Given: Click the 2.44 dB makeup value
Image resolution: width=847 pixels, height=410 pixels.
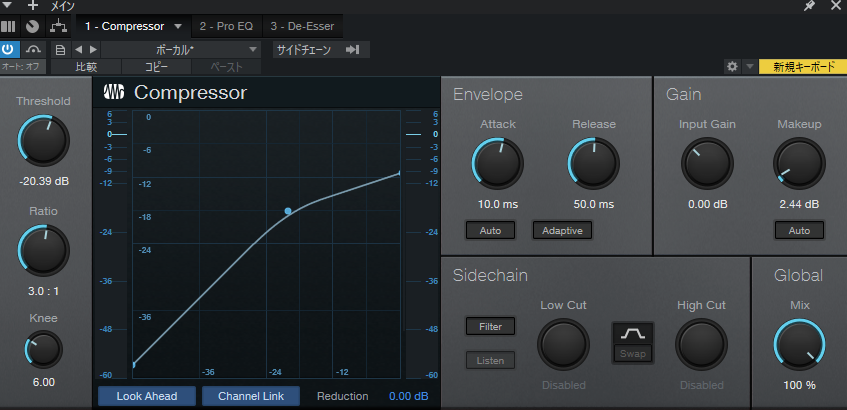Looking at the screenshot, I should (799, 205).
